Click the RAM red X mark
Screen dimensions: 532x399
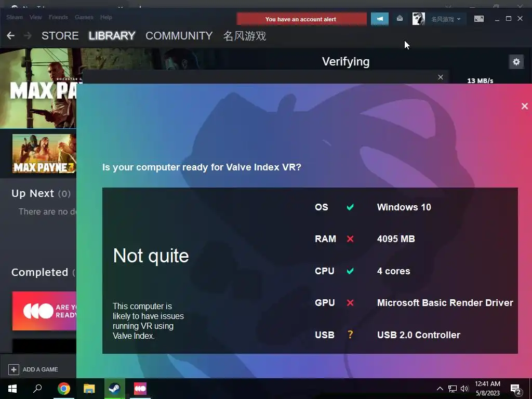click(x=350, y=239)
